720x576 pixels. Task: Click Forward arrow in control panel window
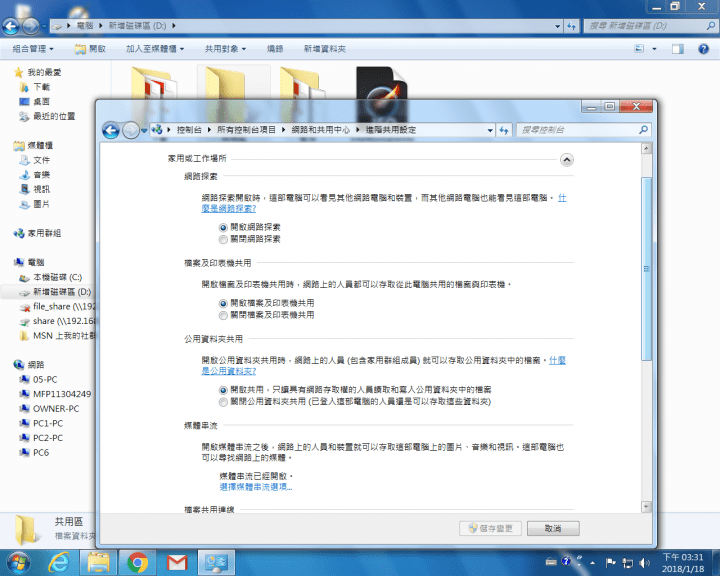[131, 130]
